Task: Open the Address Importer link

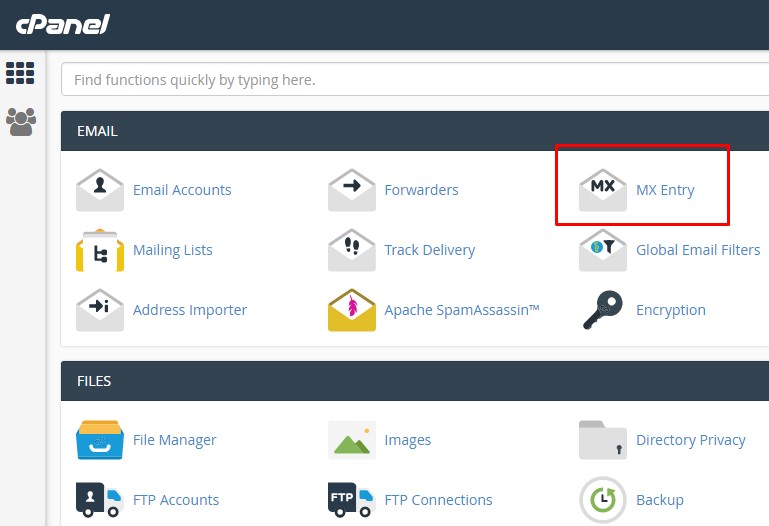Action: [190, 310]
